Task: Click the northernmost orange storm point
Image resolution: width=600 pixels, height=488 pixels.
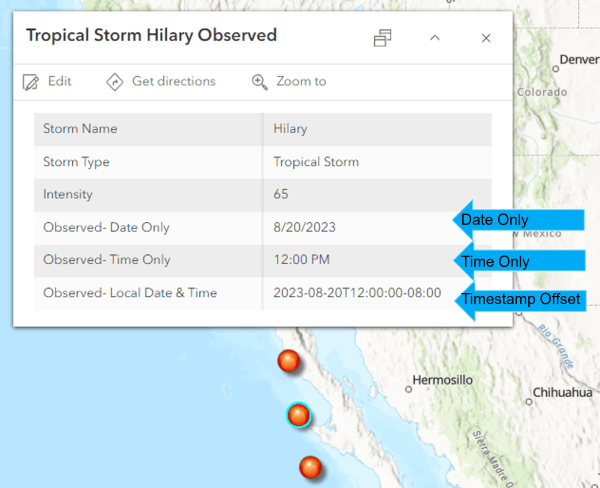Action: tap(289, 361)
